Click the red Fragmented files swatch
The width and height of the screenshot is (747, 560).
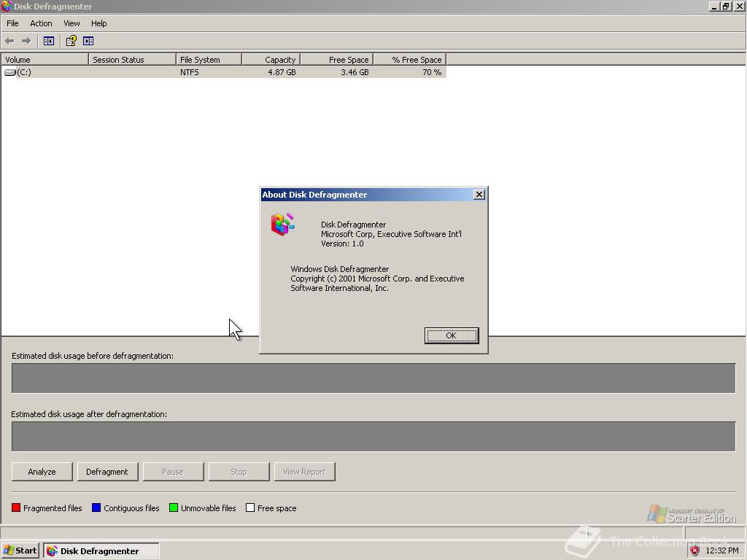pyautogui.click(x=16, y=507)
